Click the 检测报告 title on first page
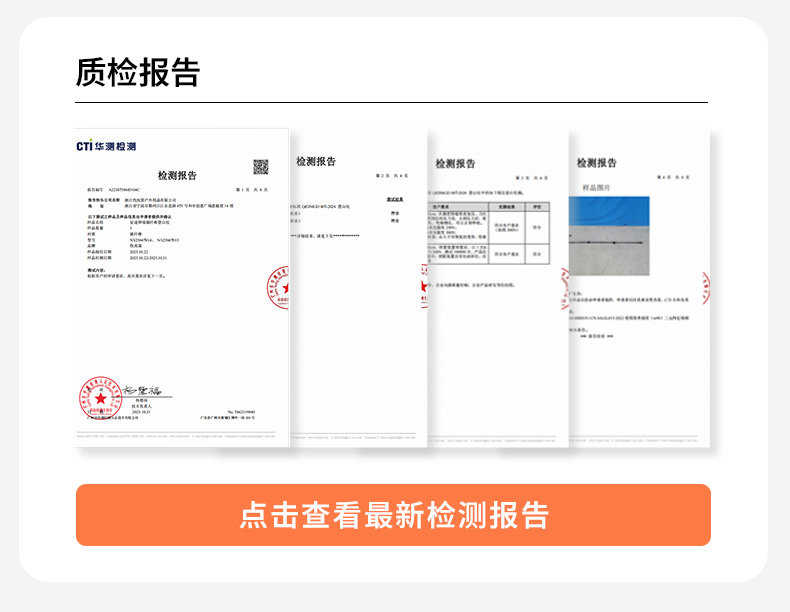The image size is (790, 612). [178, 174]
